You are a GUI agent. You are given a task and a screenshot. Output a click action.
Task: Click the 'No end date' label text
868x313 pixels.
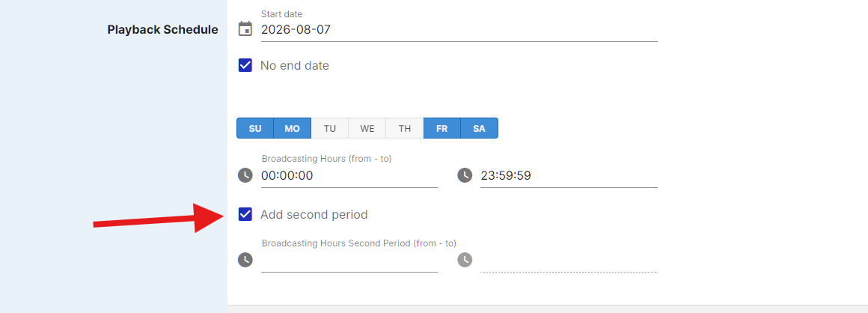point(295,65)
